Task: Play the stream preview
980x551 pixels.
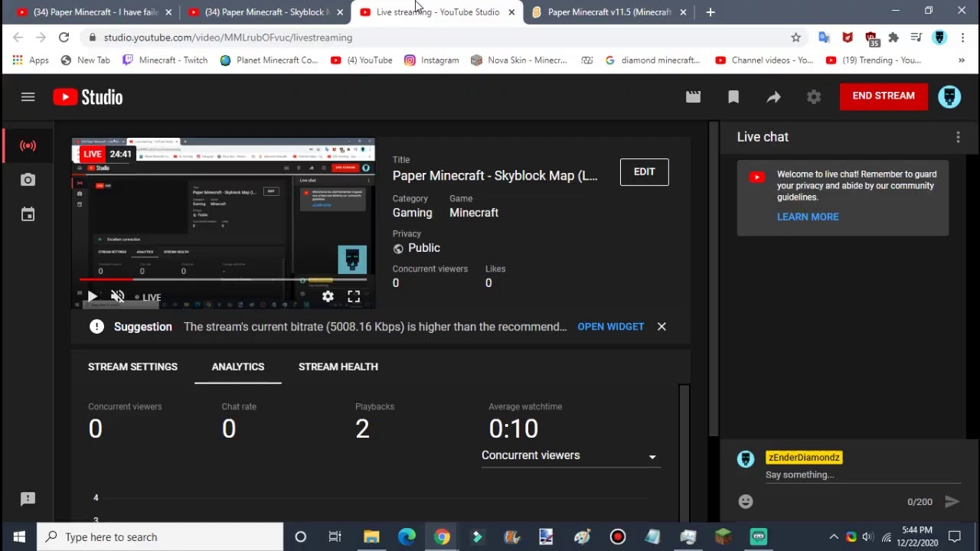Action: click(x=92, y=296)
